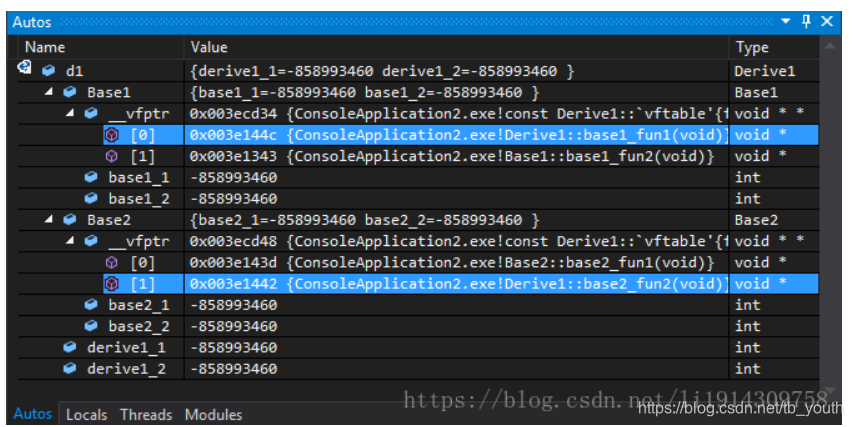Click the pin icon left of d1
The height and width of the screenshot is (427, 853).
tap(24, 67)
